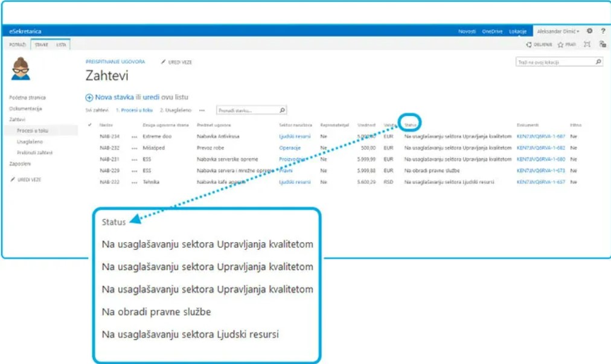Click the eSekretarica avatar logo
The image size is (611, 364).
click(x=21, y=69)
